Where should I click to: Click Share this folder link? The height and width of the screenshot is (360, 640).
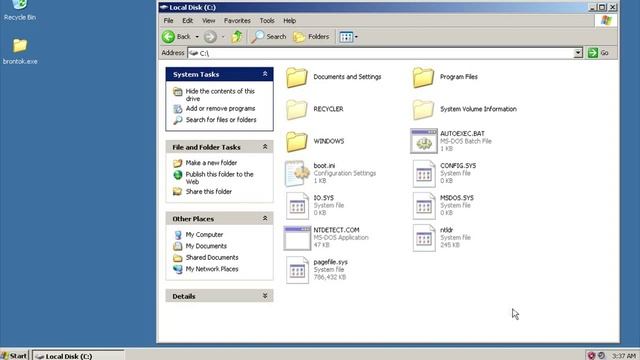[209, 191]
